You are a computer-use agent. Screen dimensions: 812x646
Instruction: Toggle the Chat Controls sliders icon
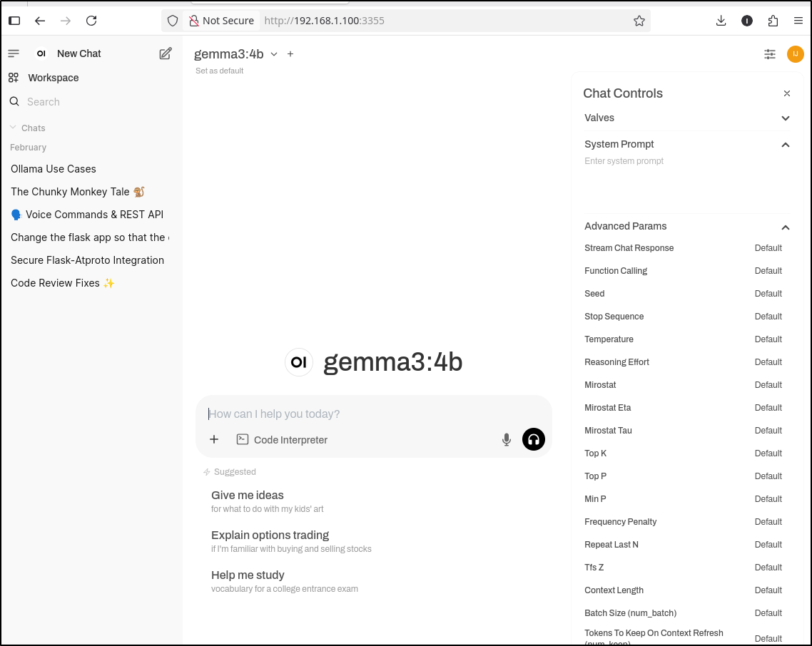point(770,54)
